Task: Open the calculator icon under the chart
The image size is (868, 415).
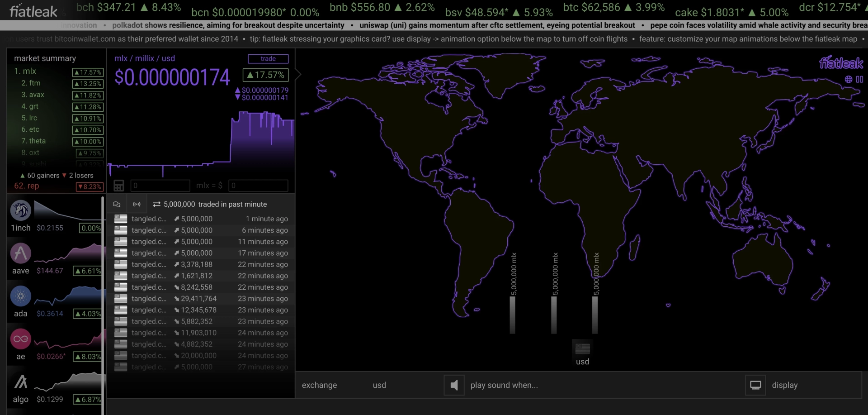Action: coord(119,186)
